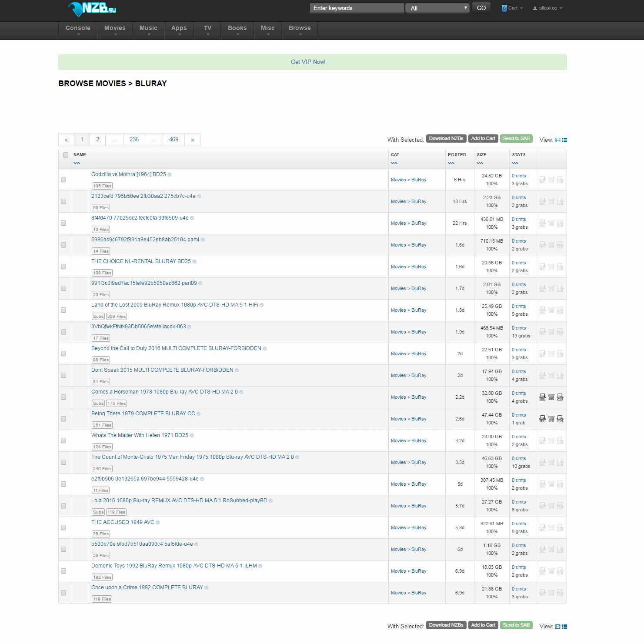Jump to page 235

(x=134, y=140)
